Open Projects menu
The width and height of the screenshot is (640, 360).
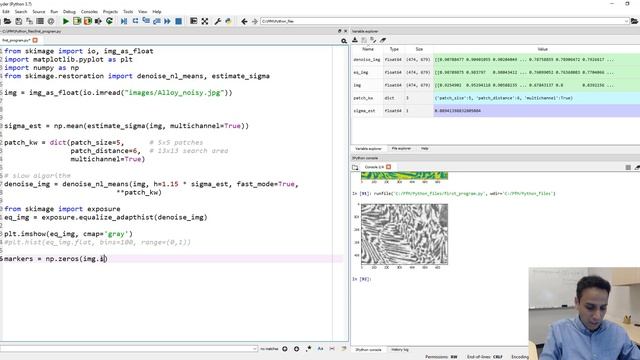point(110,12)
